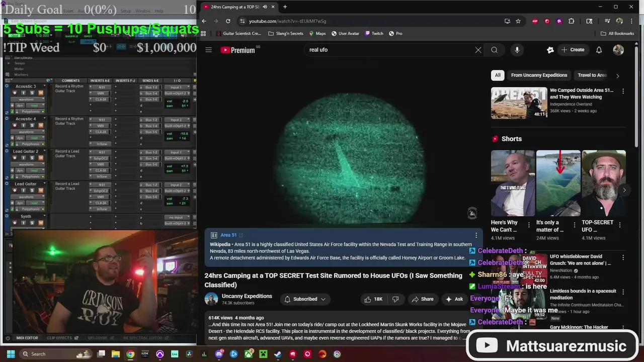Click the YouTube search magnifier button
Screen dimensions: 644x362
(494, 50)
